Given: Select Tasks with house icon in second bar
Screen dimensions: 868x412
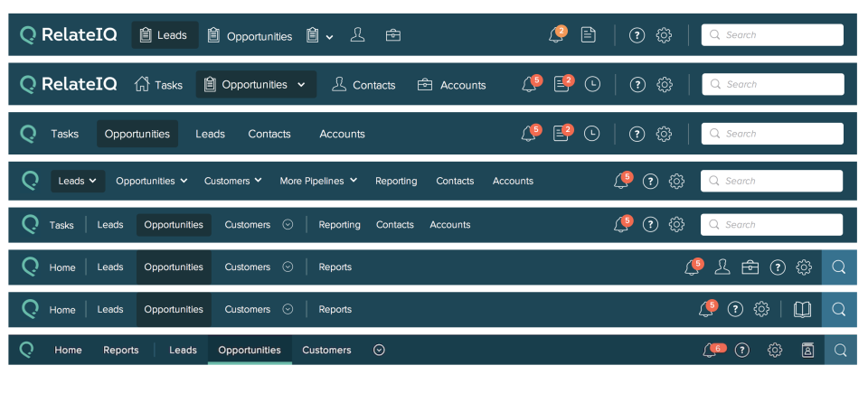Looking at the screenshot, I should [x=158, y=85].
